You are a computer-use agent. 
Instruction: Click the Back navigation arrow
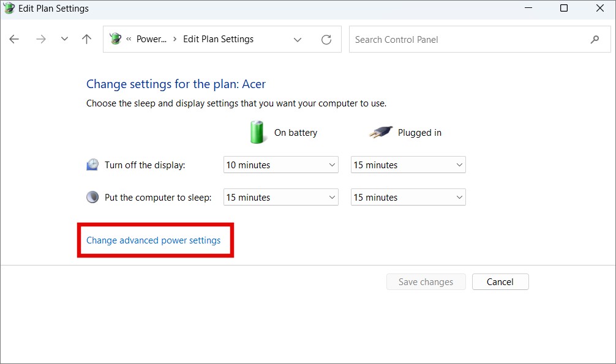14,39
